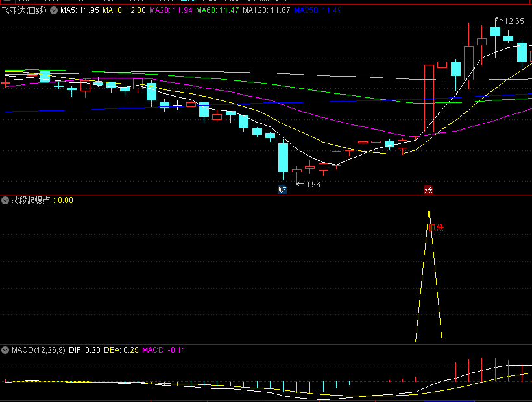This screenshot has width=532, height=402.
Task: Click the MA5: 11.95 label
Action: 80,10
